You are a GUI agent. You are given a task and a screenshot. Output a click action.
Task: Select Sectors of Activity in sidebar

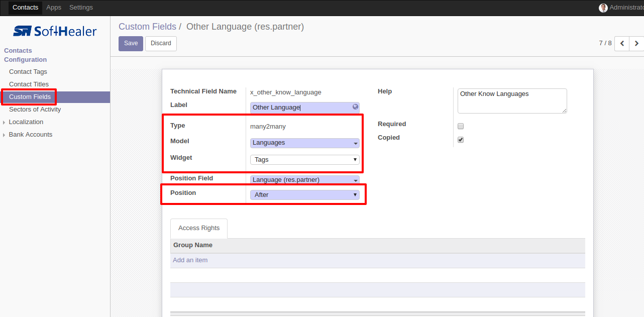[35, 110]
